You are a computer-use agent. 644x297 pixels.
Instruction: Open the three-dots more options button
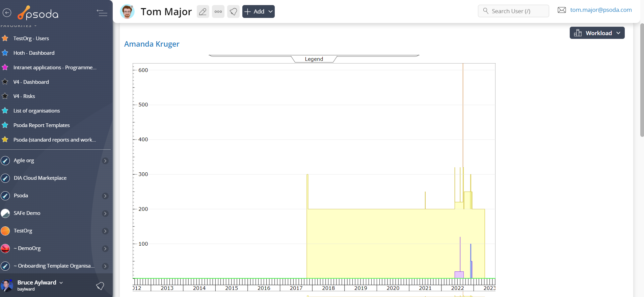[x=218, y=11]
